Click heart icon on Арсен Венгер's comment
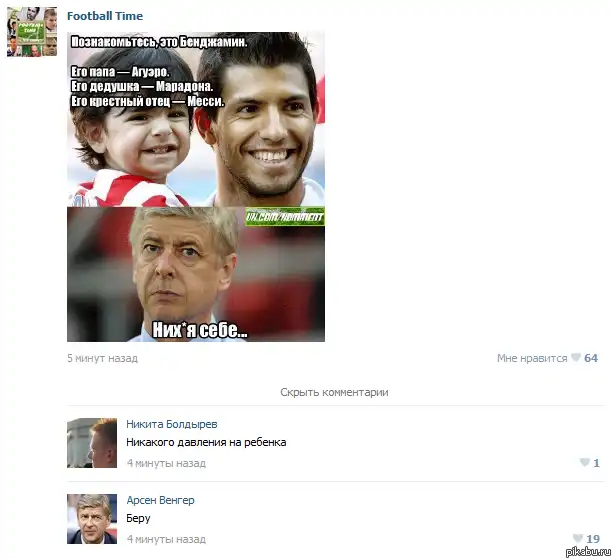Screen dimensions: 612x559 click(x=578, y=539)
